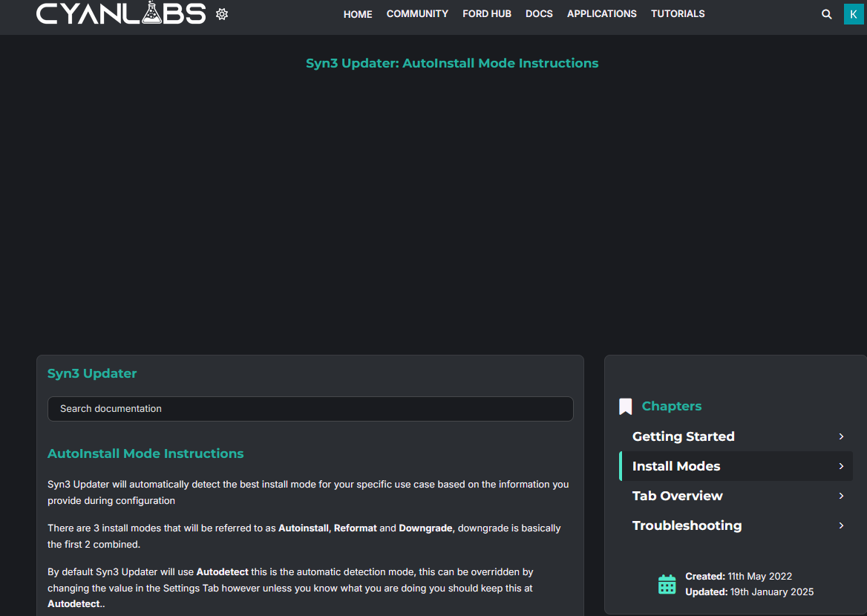The height and width of the screenshot is (616, 867).
Task: Click the AutoInstall Mode Instructions section heading
Action: [145, 453]
